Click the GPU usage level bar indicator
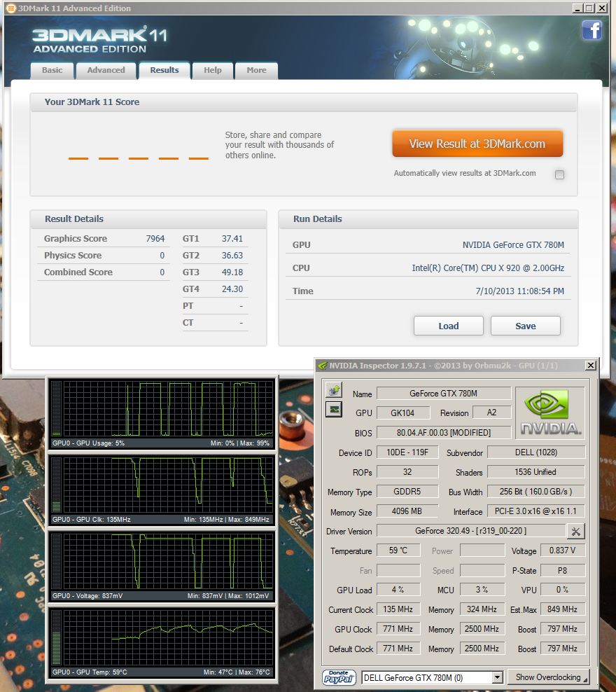The image size is (616, 692). tap(56, 408)
